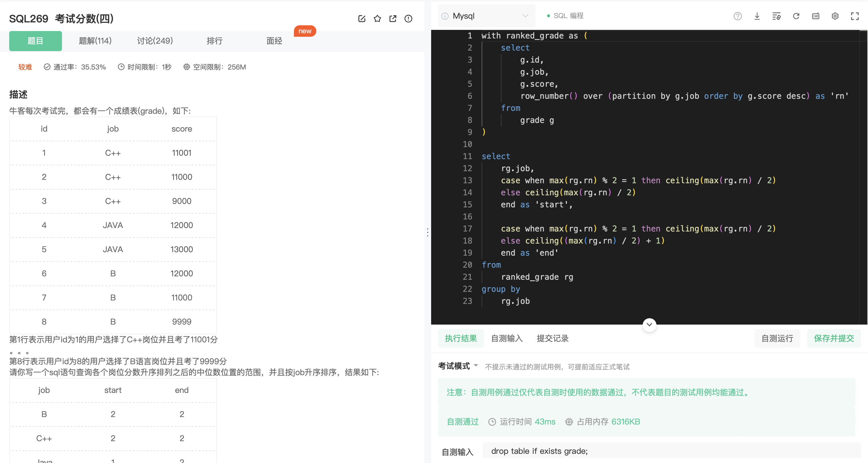The height and width of the screenshot is (463, 868).
Task: Expand the 考试模式 mode dropdown
Action: click(x=476, y=366)
